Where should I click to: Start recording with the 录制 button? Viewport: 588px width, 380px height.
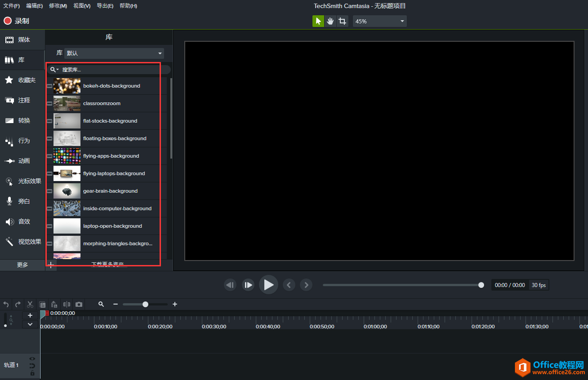tap(17, 21)
